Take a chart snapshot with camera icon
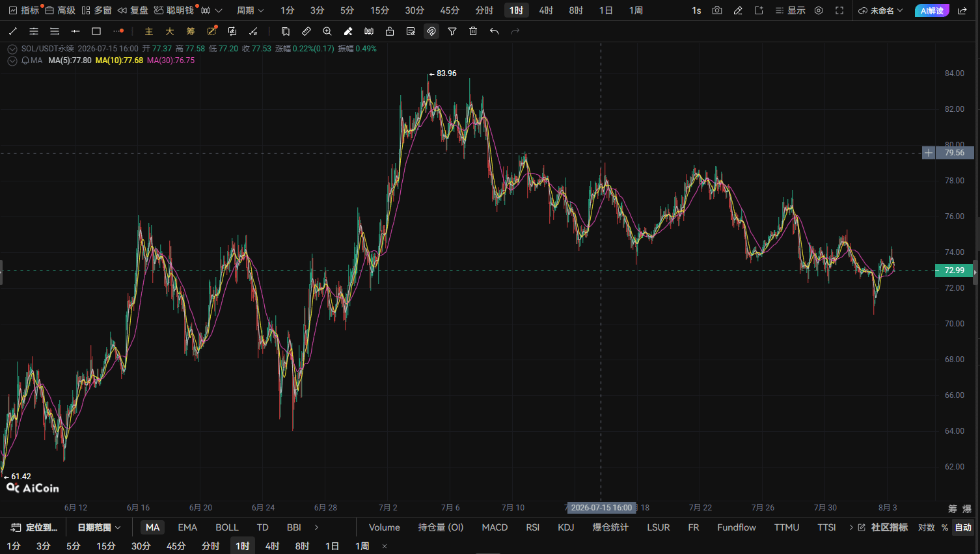980x554 pixels. click(x=717, y=10)
